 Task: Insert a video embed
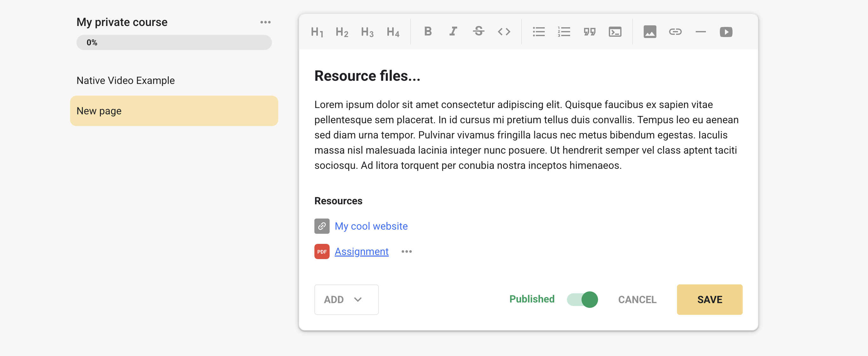(726, 32)
